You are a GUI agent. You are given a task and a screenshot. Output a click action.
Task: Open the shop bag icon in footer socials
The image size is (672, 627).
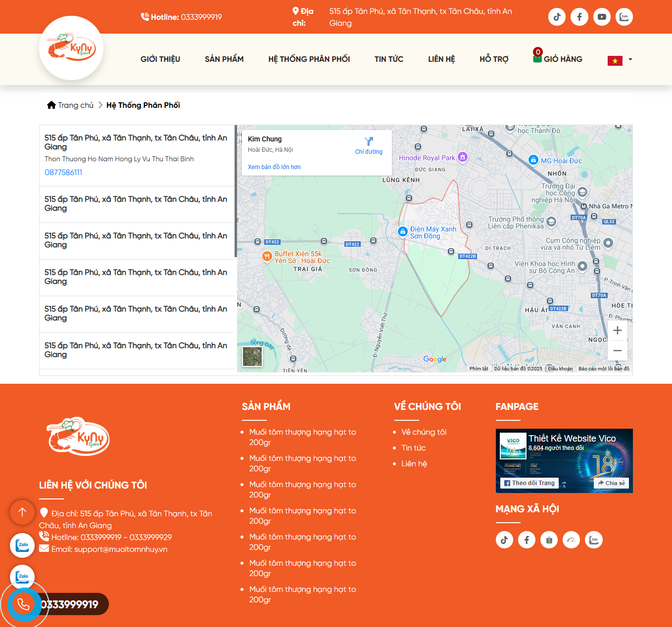[549, 540]
